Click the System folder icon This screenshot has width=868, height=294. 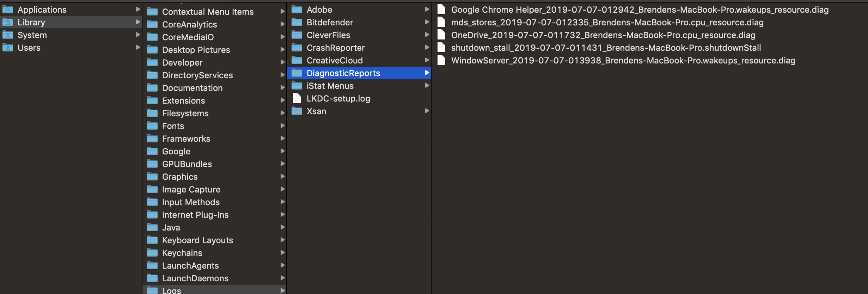click(8, 35)
